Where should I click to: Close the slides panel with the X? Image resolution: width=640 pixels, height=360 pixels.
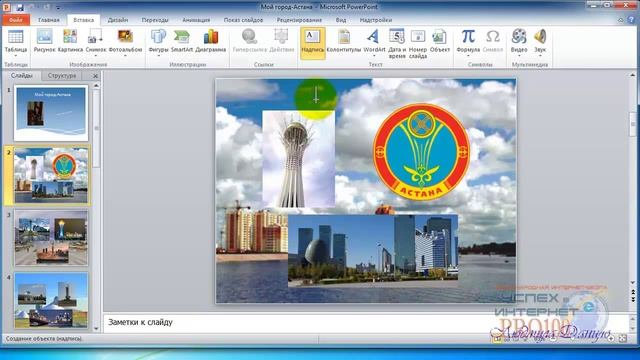point(95,76)
